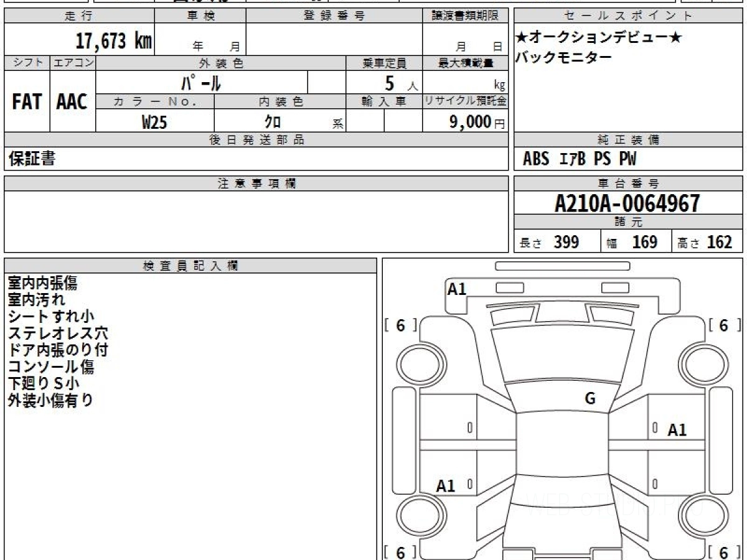Select the 保証書 entry
Image resolution: width=747 pixels, height=560 pixels.
32,159
